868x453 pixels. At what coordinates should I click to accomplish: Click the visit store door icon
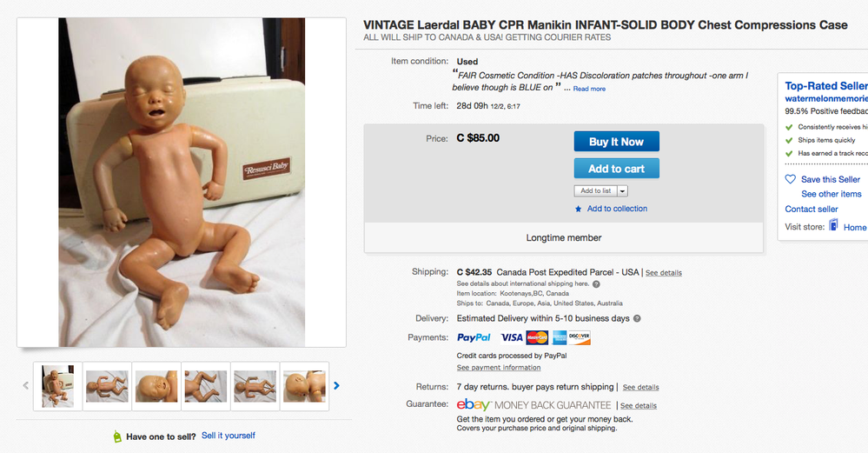click(x=833, y=226)
